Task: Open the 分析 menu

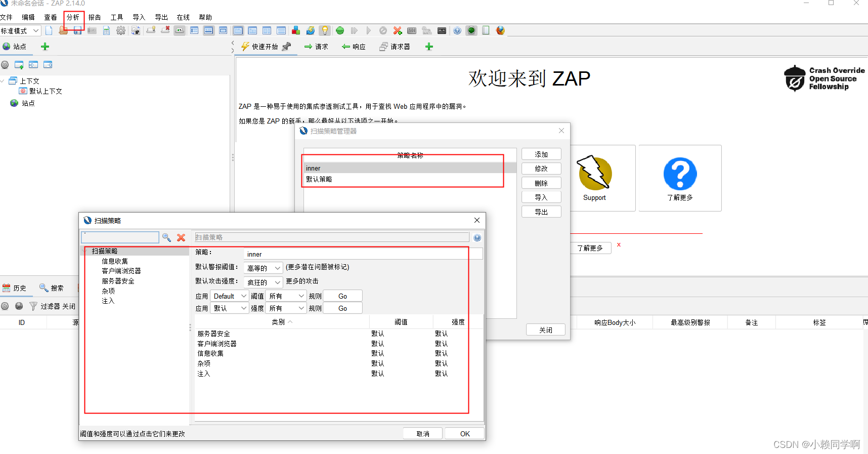Action: click(73, 17)
